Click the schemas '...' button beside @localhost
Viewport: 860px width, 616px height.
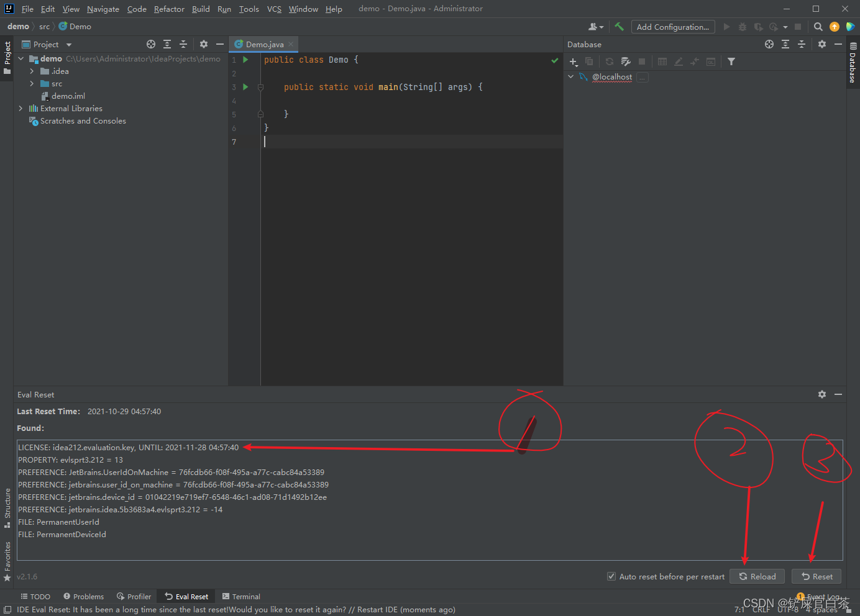[643, 77]
